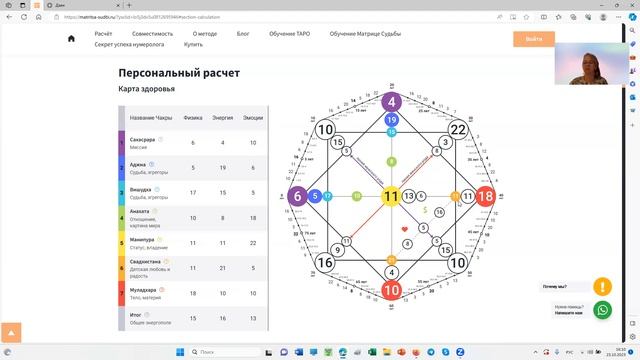Image resolution: width=640 pixels, height=360 pixels.
Task: Click the Физика column header
Action: click(x=193, y=118)
